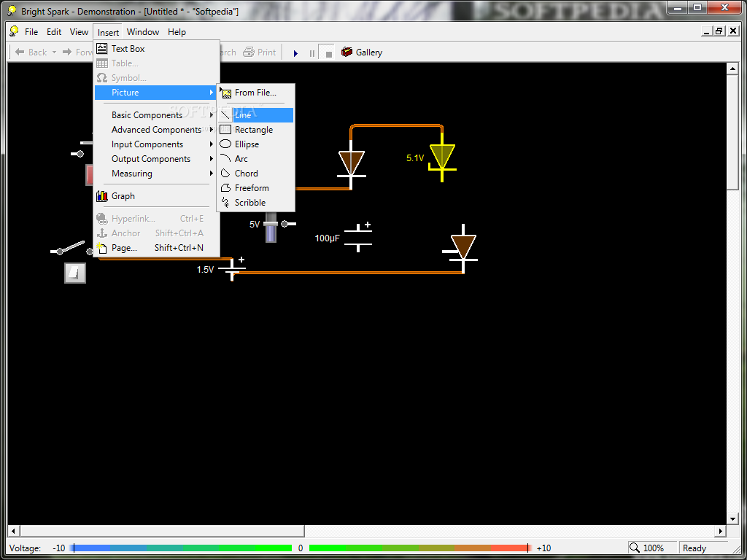The image size is (747, 560).
Task: Click vertical scrollbar up arrow
Action: click(732, 69)
